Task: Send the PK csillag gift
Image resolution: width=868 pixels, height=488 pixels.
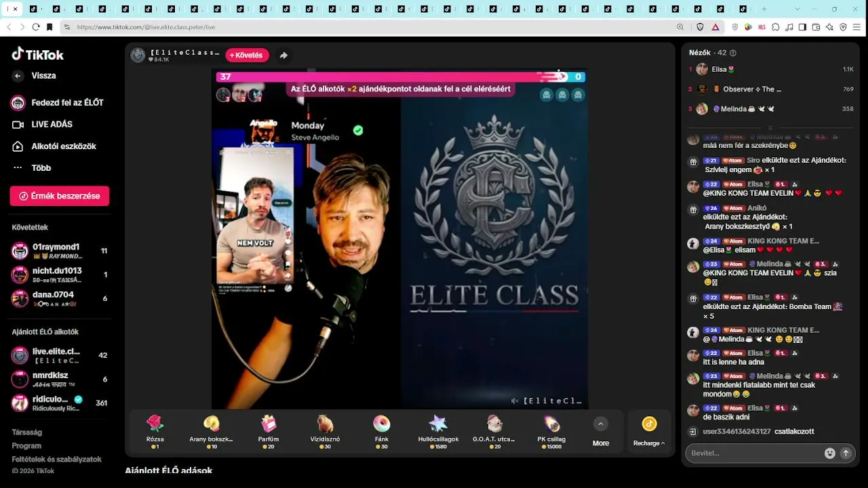Action: (x=551, y=432)
